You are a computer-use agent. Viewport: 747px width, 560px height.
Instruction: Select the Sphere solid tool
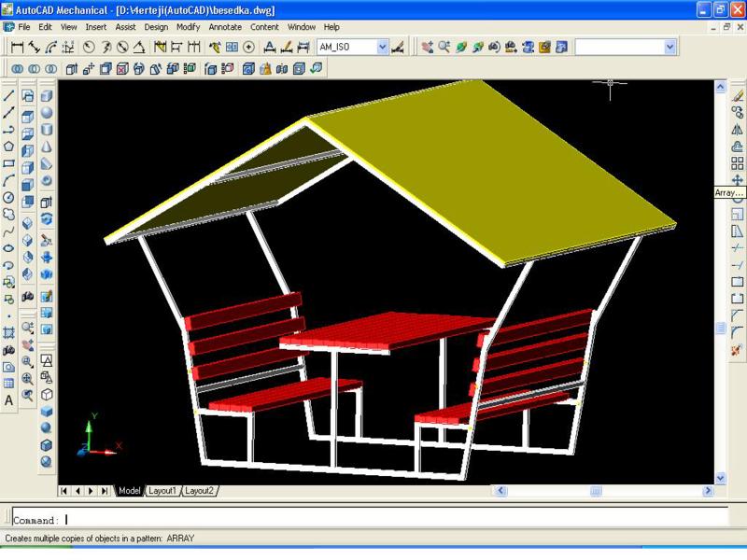pos(47,114)
